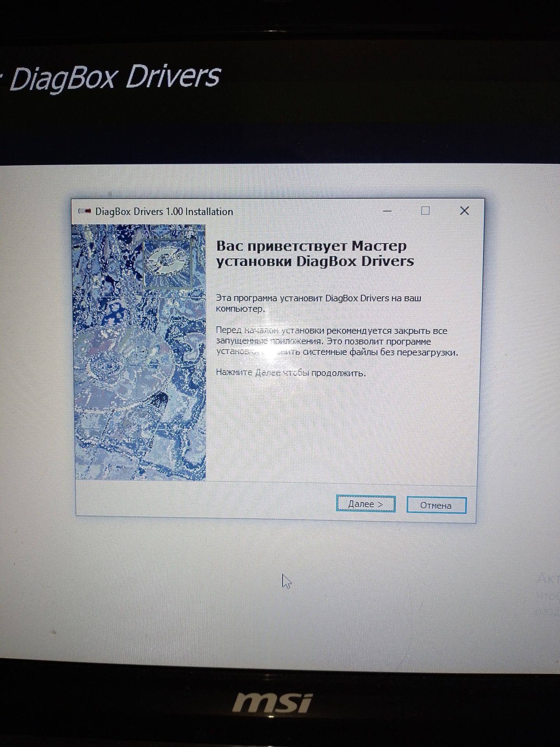Close the DiagBox Drivers installer window
This screenshot has width=560, height=747.
click(464, 211)
